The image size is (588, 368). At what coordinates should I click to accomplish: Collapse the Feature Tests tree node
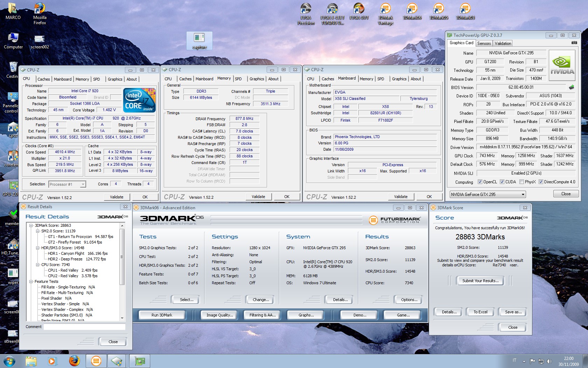point(31,281)
